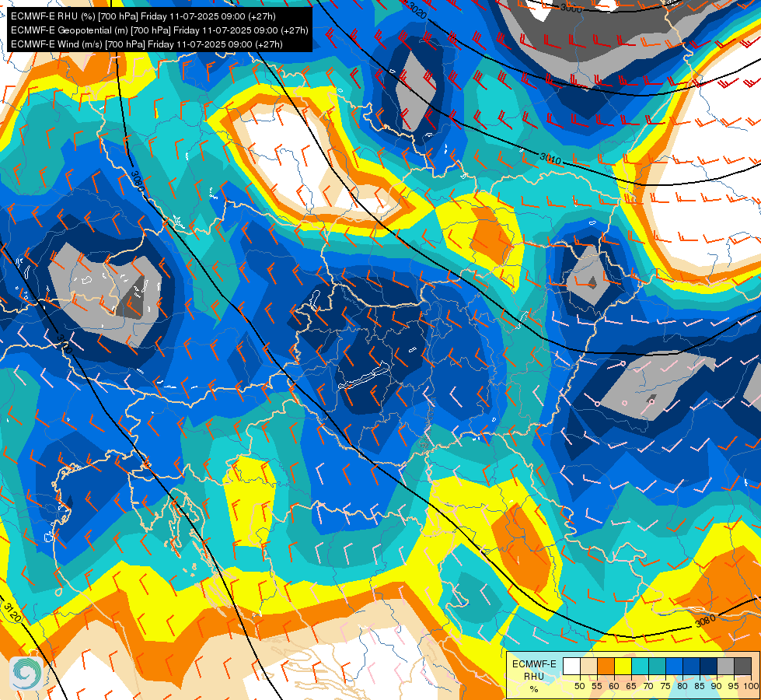Image resolution: width=761 pixels, height=700 pixels.
Task: Select the bright blue 75-80% legend swatch
Action: (x=674, y=666)
